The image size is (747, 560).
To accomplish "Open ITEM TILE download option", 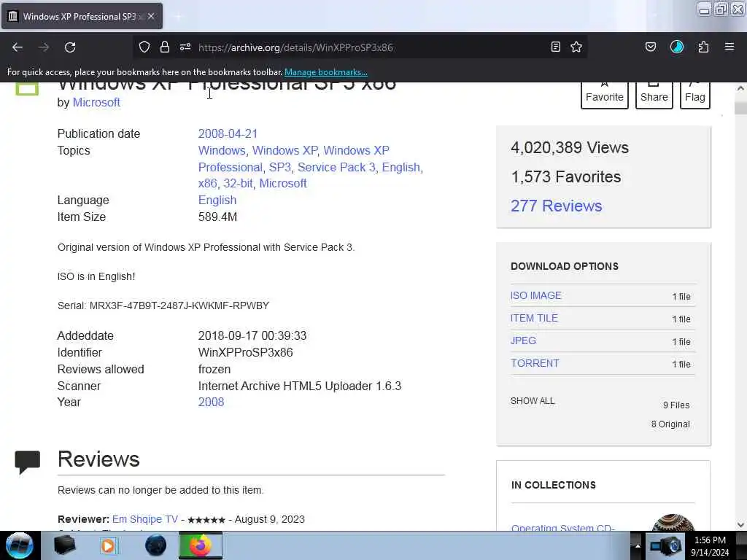I will 534,318.
